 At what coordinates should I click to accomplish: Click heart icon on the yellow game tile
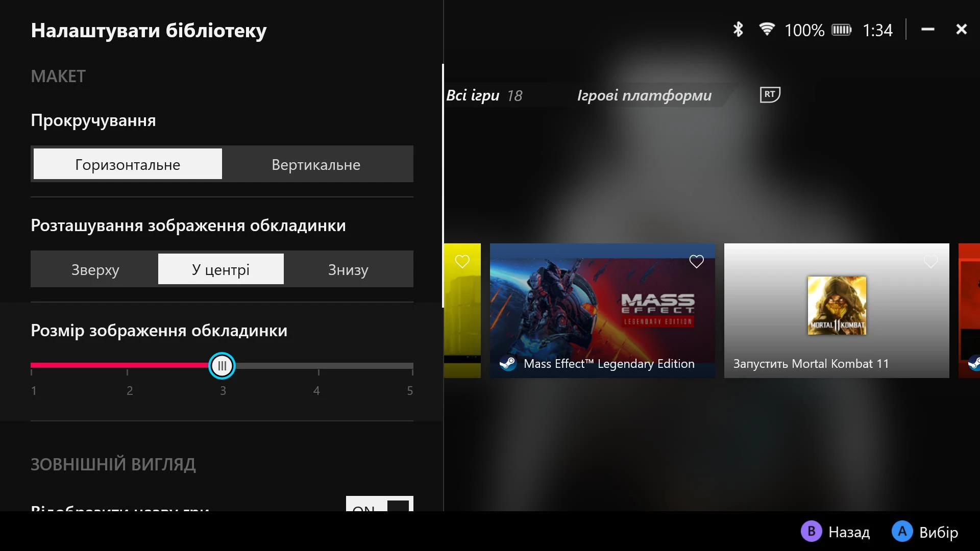click(462, 262)
